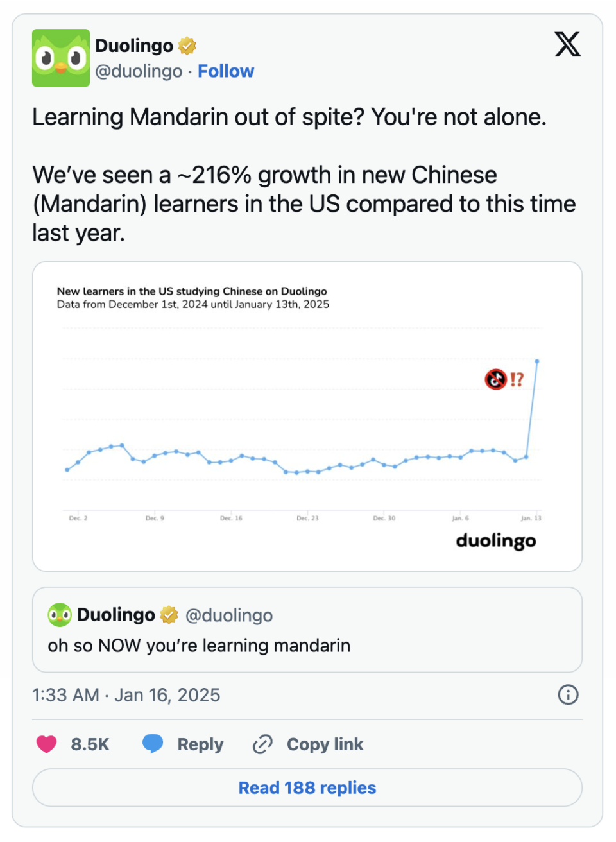Select the Copy link text
Screen dimensions: 616x842
point(325,744)
